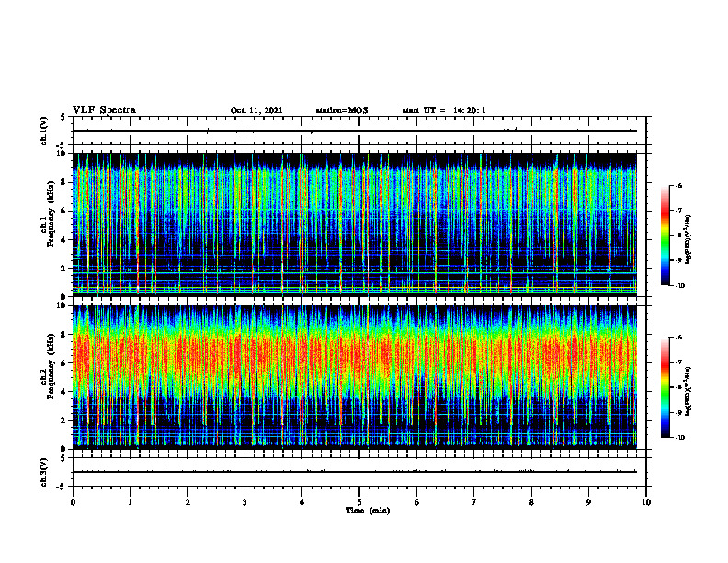Click time axis tick label "1"
Viewport: 728px width, 563px height.
[130, 502]
